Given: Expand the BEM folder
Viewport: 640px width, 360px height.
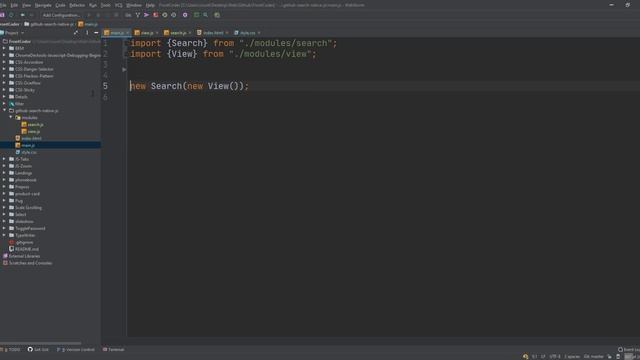Looking at the screenshot, I should 4,48.
